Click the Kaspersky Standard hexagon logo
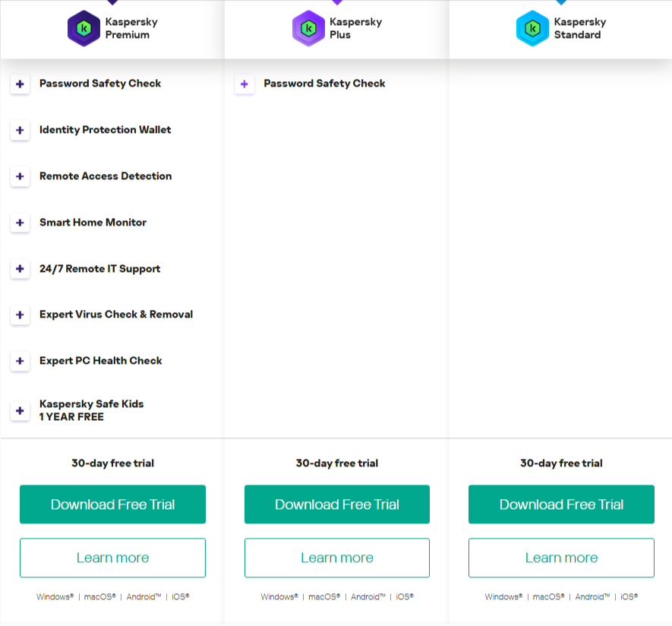Image resolution: width=672 pixels, height=626 pixels. click(x=532, y=28)
